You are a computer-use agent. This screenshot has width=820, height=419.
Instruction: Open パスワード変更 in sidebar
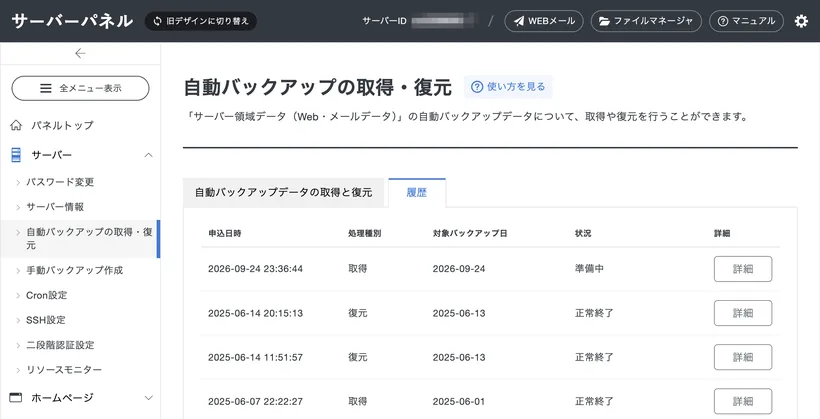[x=60, y=182]
